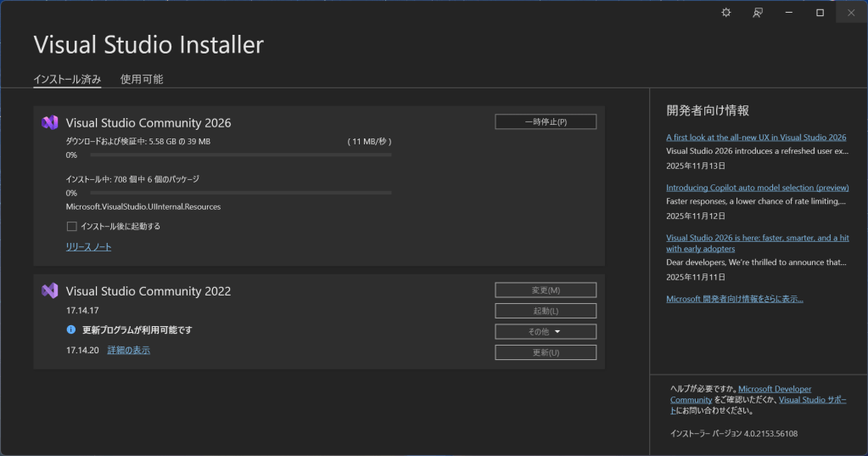The height and width of the screenshot is (456, 868).
Task: Click the send feedback icon in title bar
Action: pyautogui.click(x=758, y=13)
